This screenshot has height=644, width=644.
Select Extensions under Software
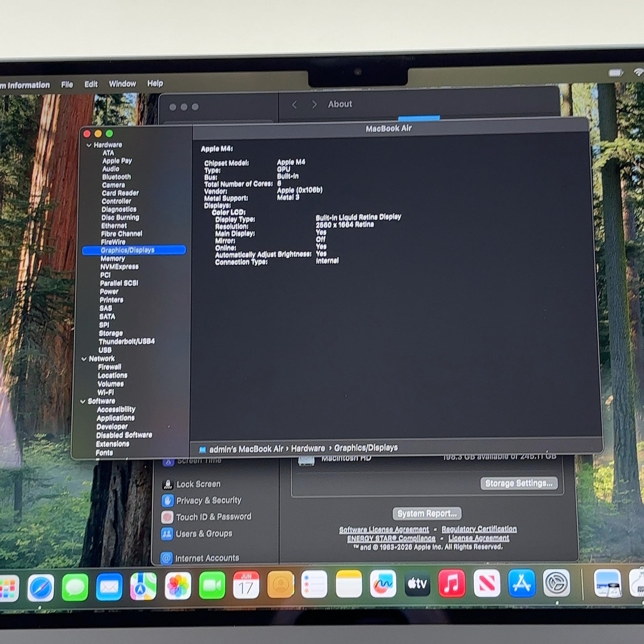pos(113,444)
